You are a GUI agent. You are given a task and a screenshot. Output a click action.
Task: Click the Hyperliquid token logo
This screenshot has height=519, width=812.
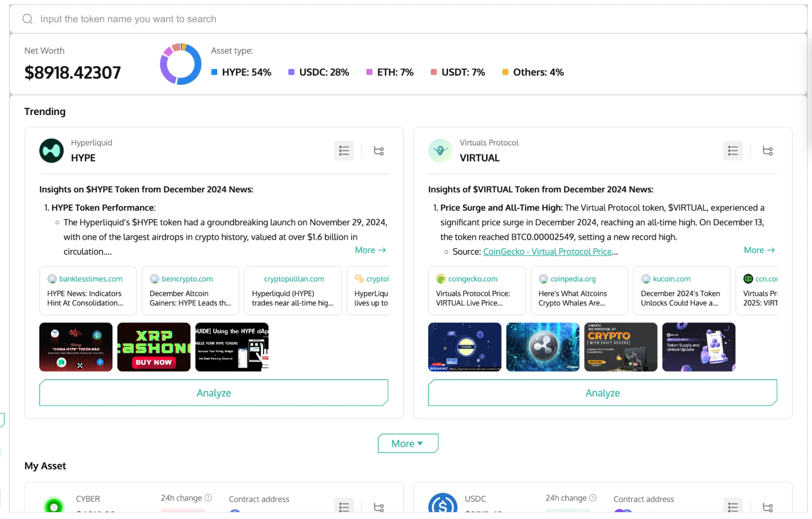pos(51,150)
